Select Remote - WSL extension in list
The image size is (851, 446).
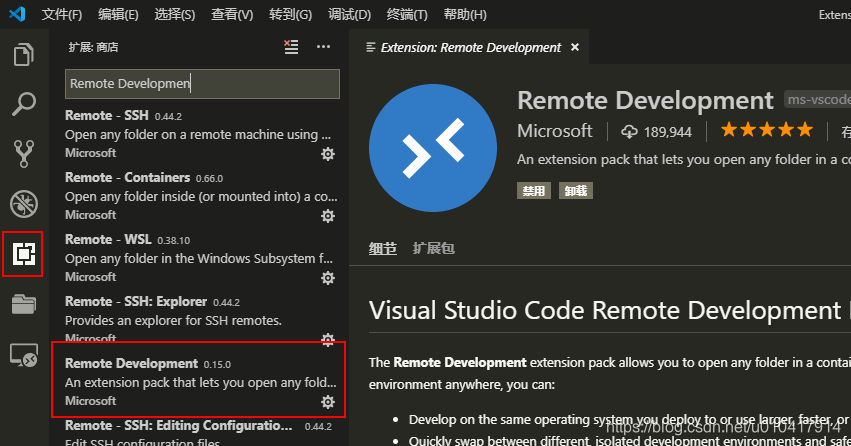199,258
